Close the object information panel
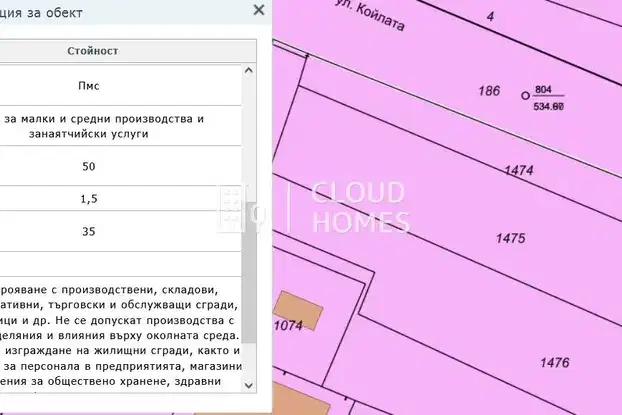Image resolution: width=622 pixels, height=415 pixels. [259, 10]
